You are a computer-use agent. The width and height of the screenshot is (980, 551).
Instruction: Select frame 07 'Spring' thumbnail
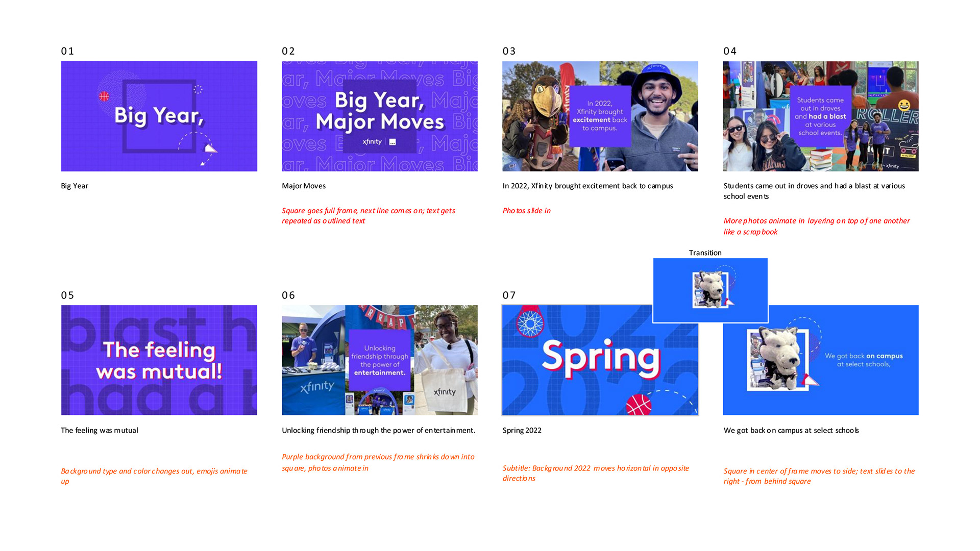coord(600,360)
